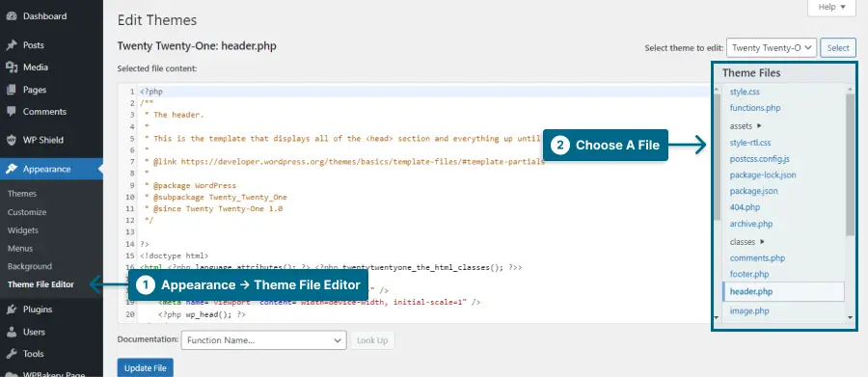
Task: Go to the Customize submenu item
Action: point(27,212)
